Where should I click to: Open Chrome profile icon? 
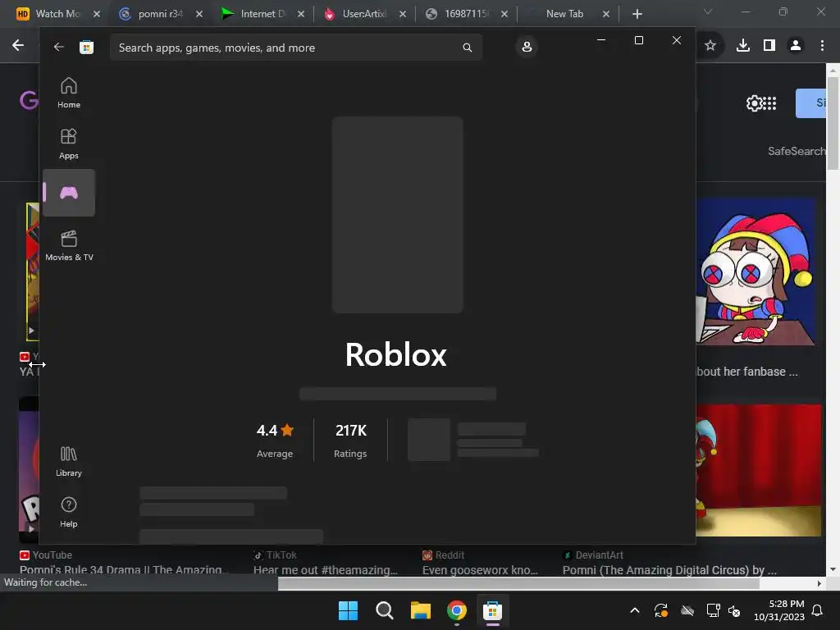click(x=796, y=46)
